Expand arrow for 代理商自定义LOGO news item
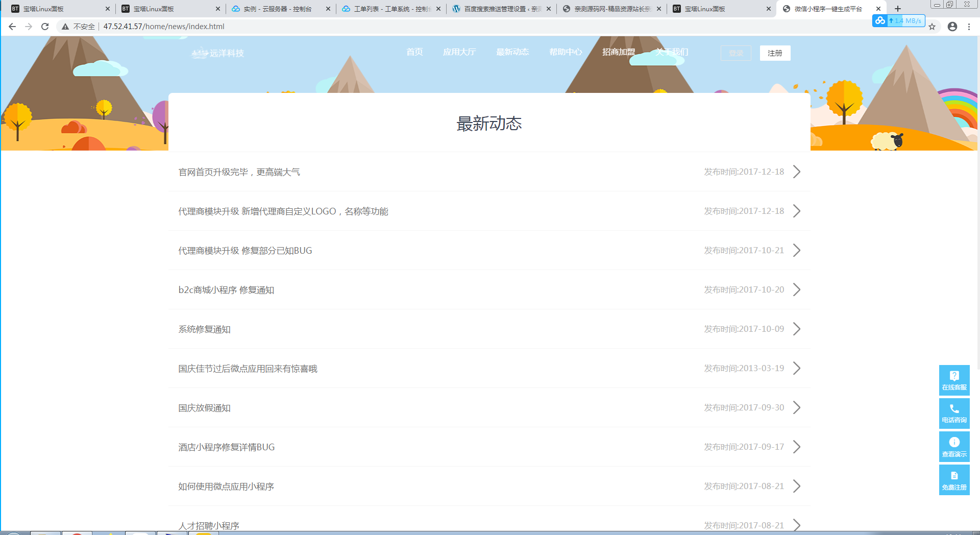The height and width of the screenshot is (535, 980). point(797,211)
